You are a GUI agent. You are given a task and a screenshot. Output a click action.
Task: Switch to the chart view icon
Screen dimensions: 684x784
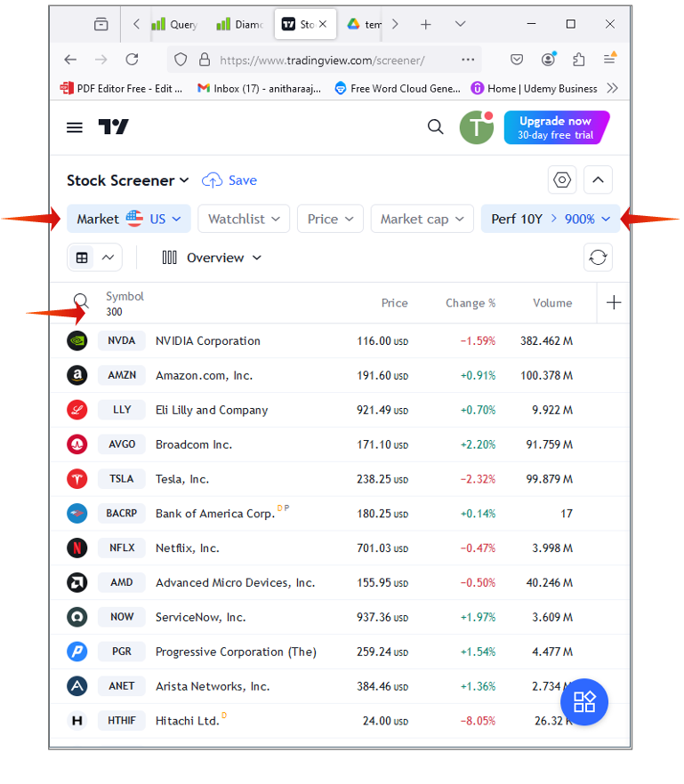tap(109, 258)
